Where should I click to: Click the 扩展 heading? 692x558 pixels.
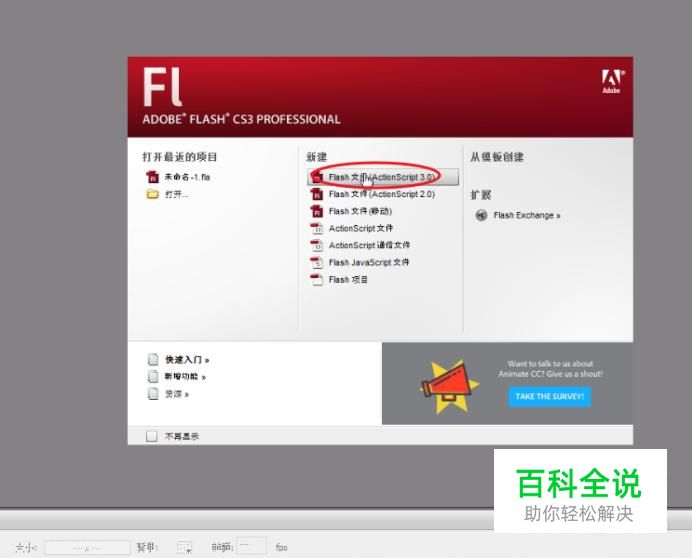(481, 195)
